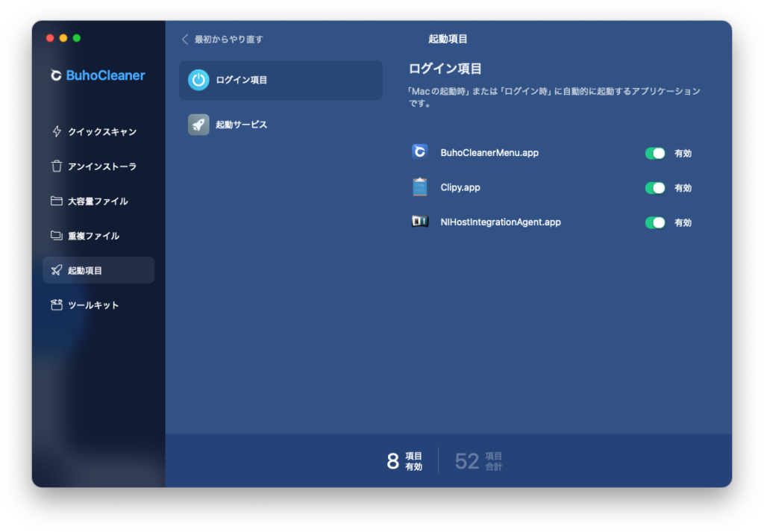
Task: Click the 52 項目合計 counter
Action: coord(478,461)
